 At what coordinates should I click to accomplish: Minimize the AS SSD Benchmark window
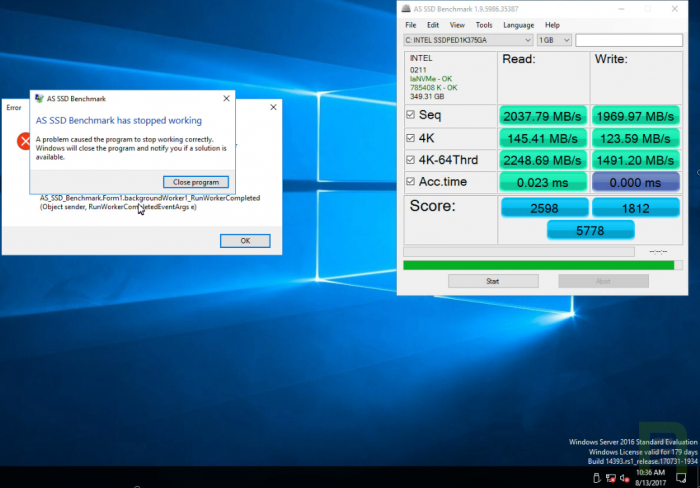[x=621, y=9]
